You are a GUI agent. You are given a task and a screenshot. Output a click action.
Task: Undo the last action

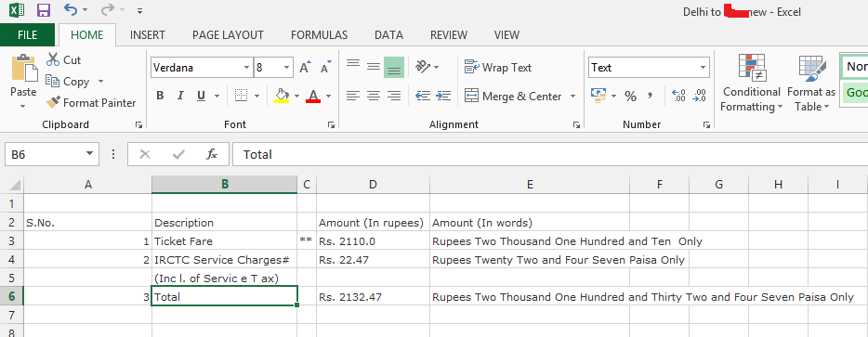pos(70,10)
